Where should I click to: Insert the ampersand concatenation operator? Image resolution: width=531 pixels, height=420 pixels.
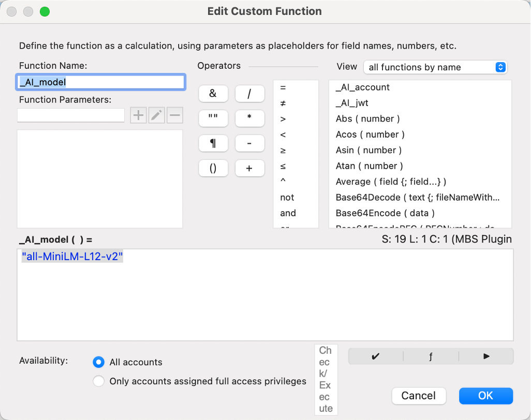point(213,94)
